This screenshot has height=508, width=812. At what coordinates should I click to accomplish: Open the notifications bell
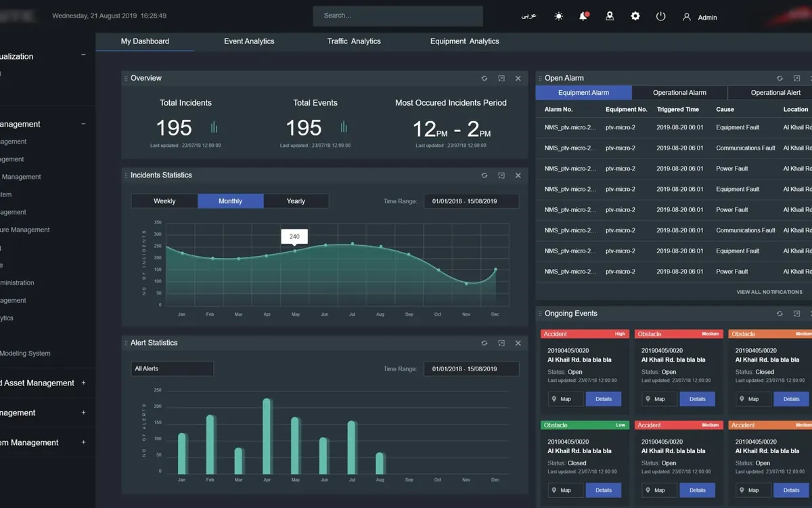coord(583,16)
